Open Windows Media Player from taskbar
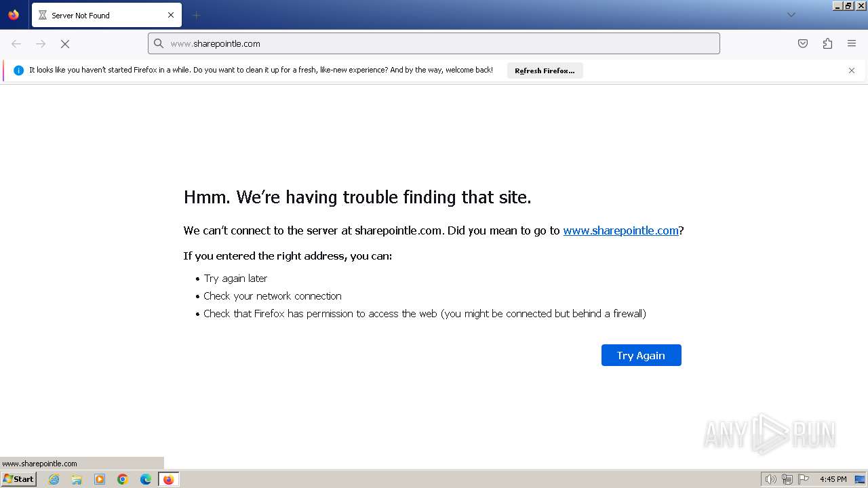868x488 pixels. coord(100,479)
